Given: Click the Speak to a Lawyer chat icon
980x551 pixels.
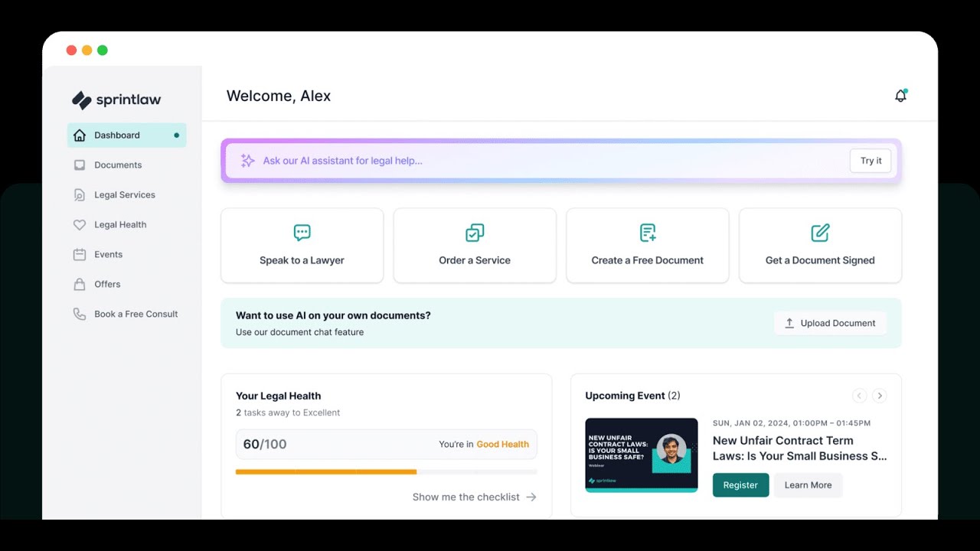Looking at the screenshot, I should coord(302,233).
